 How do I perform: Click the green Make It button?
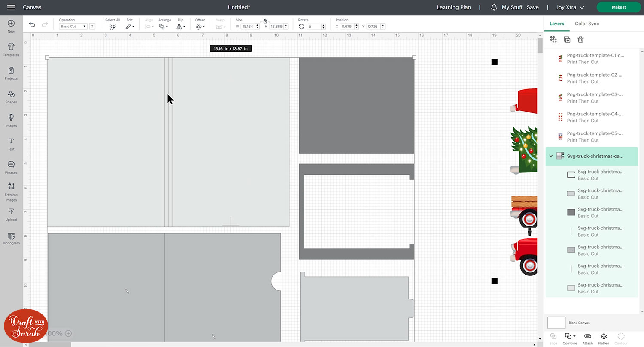[x=619, y=7]
